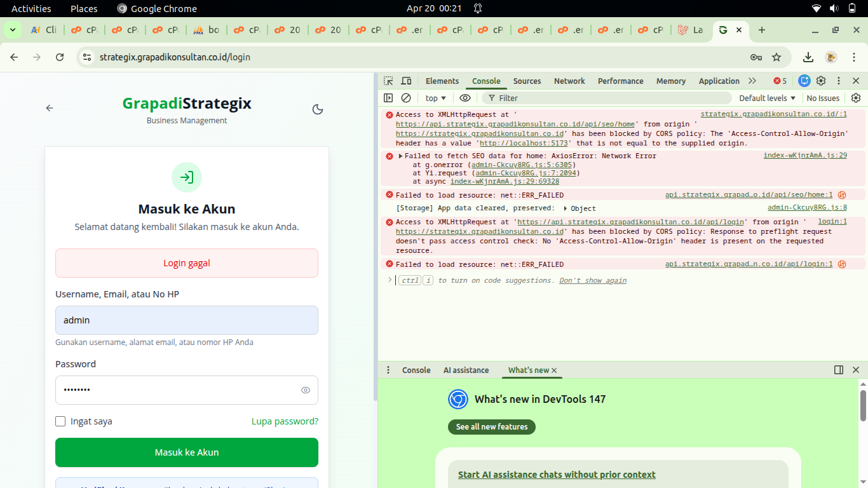
Task: Expand the Failed to fetch SEO error
Action: click(400, 156)
